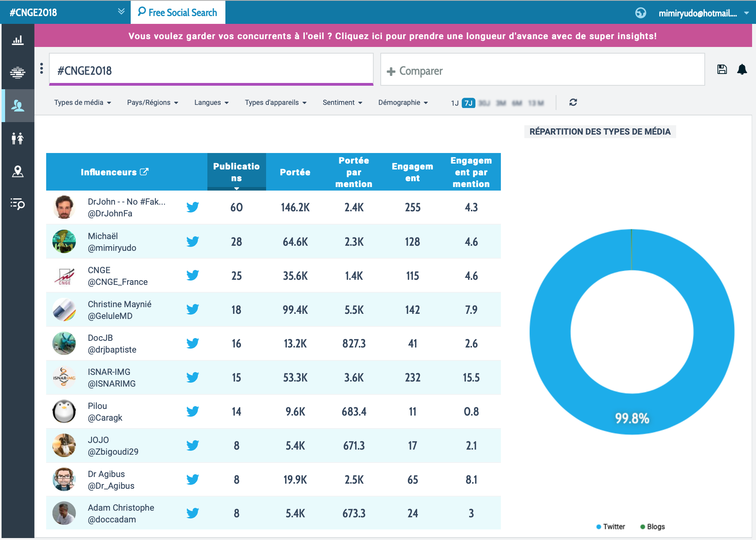Image resolution: width=756 pixels, height=540 pixels.
Task: Click the external link icon beside Influenceurs
Action: pos(144,172)
